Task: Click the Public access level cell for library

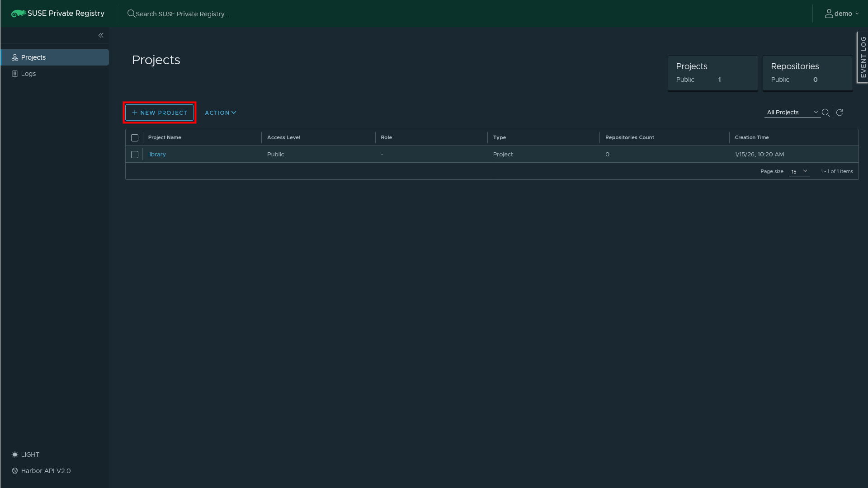Action: (x=275, y=155)
